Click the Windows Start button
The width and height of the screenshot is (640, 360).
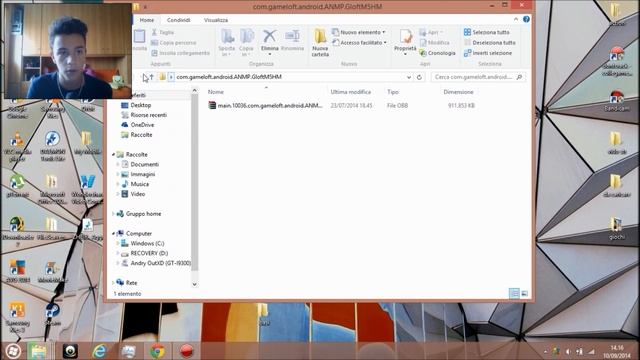click(x=12, y=351)
